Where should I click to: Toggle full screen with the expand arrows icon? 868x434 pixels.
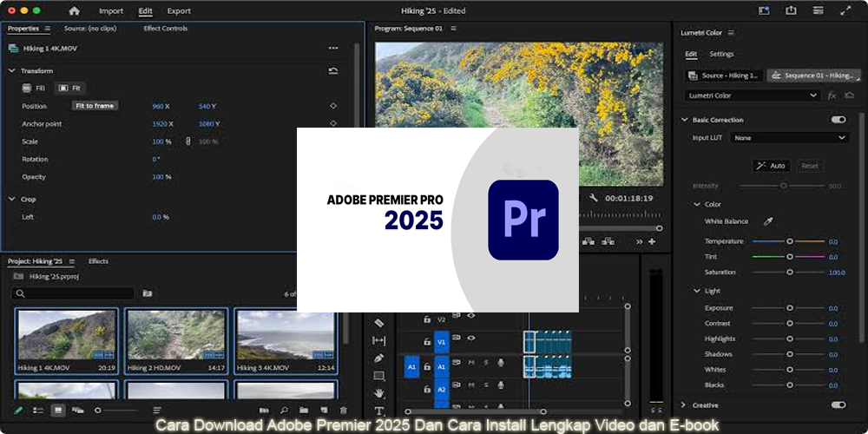[845, 10]
